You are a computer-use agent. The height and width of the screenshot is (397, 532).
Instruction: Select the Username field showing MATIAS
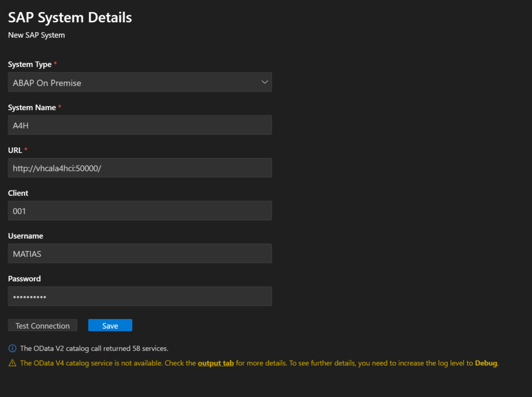coord(139,254)
